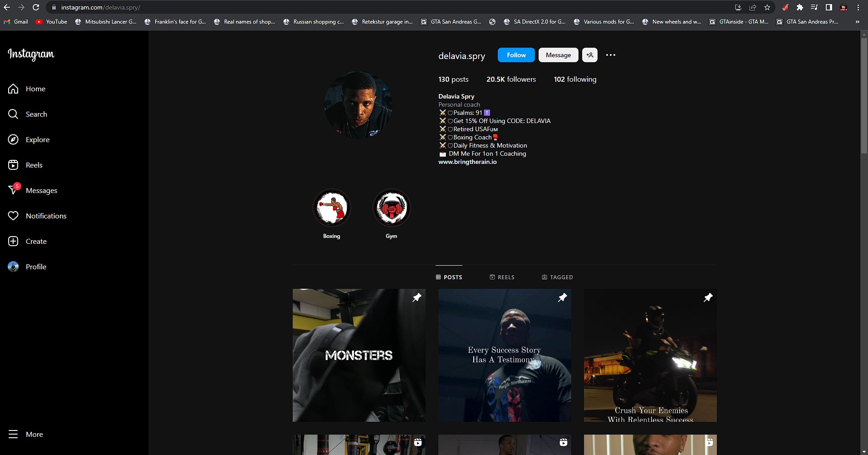Go back in the browser

tap(7, 7)
